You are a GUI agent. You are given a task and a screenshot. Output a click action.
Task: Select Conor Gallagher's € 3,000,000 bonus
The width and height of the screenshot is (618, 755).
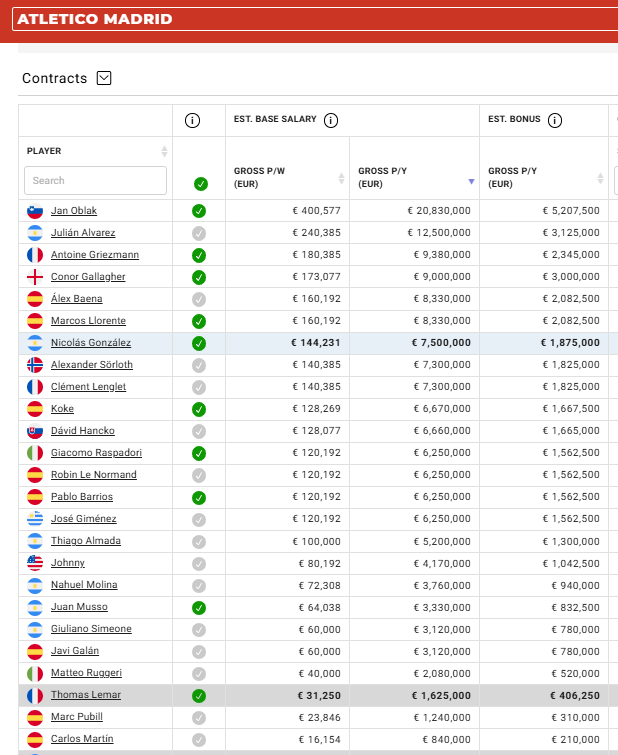(571, 276)
